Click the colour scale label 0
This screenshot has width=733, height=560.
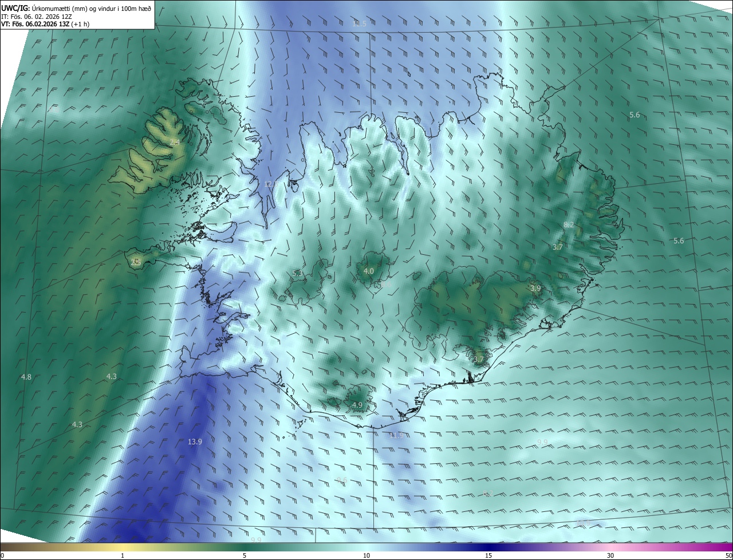tap(2, 556)
